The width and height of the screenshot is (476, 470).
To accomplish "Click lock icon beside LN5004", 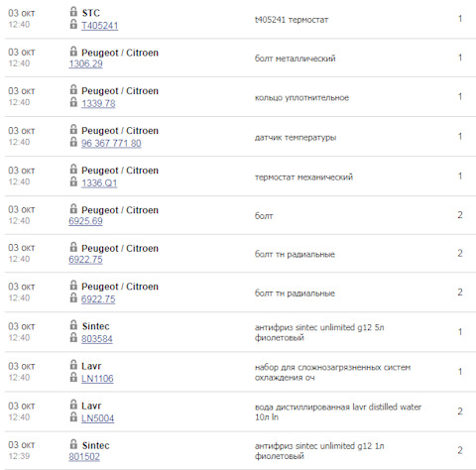I will (73, 416).
